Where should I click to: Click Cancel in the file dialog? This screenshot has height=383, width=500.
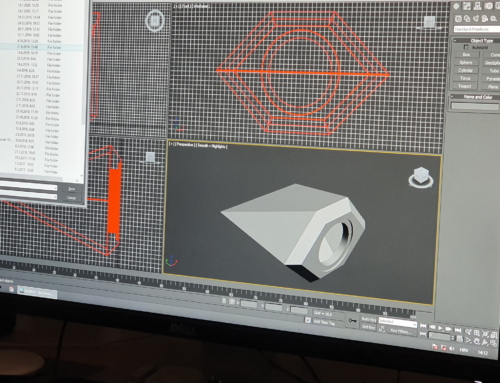pos(71,198)
